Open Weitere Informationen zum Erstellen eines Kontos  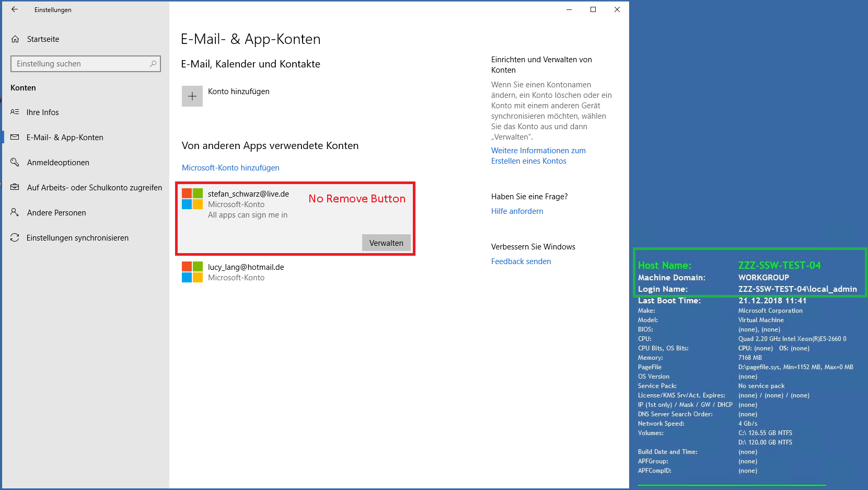(538, 156)
